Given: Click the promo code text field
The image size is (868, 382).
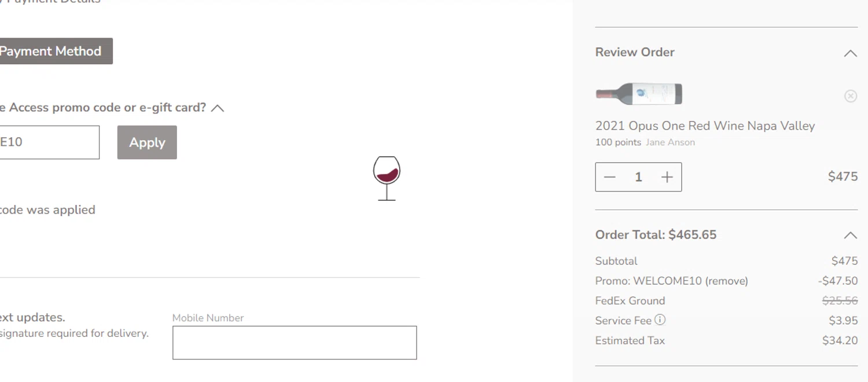Looking at the screenshot, I should point(49,142).
